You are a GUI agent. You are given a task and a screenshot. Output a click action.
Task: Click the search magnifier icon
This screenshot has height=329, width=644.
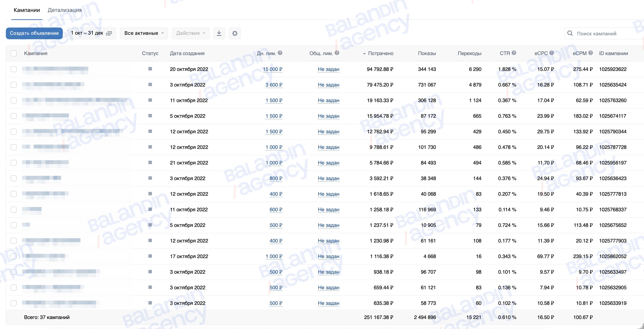(x=570, y=33)
